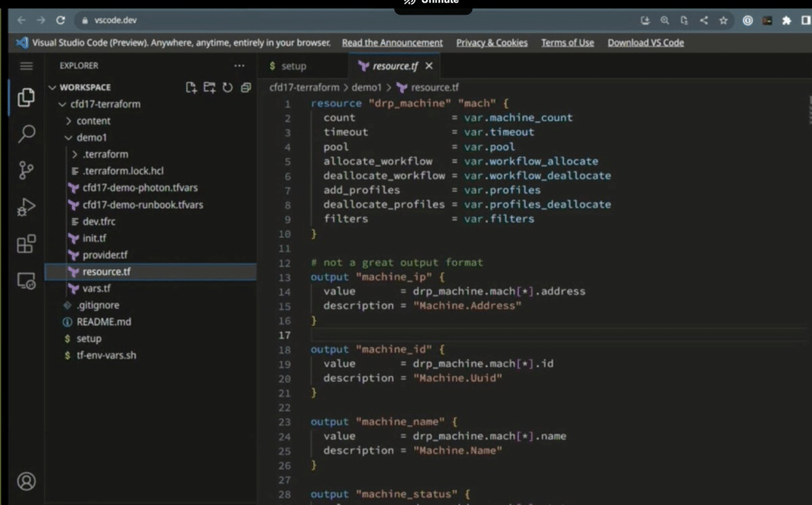Viewport: 812px width, 505px height.
Task: Click the Accounts icon in activity bar
Action: click(26, 481)
